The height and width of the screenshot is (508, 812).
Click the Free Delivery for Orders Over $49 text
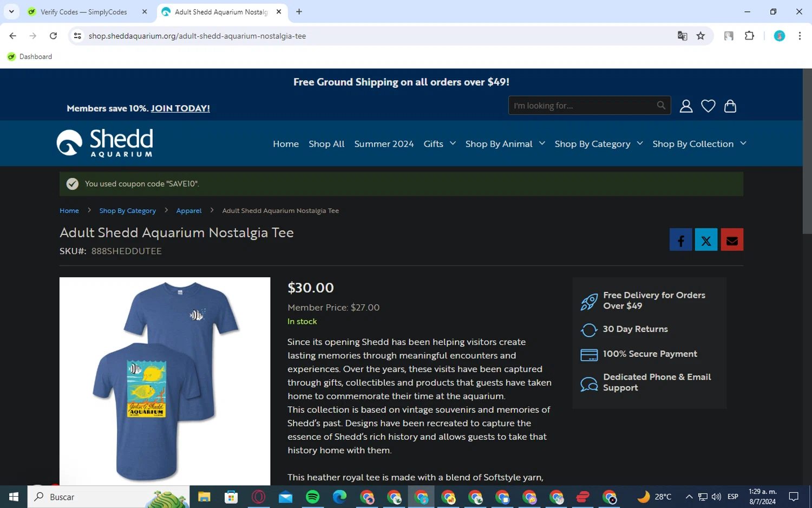[654, 301]
